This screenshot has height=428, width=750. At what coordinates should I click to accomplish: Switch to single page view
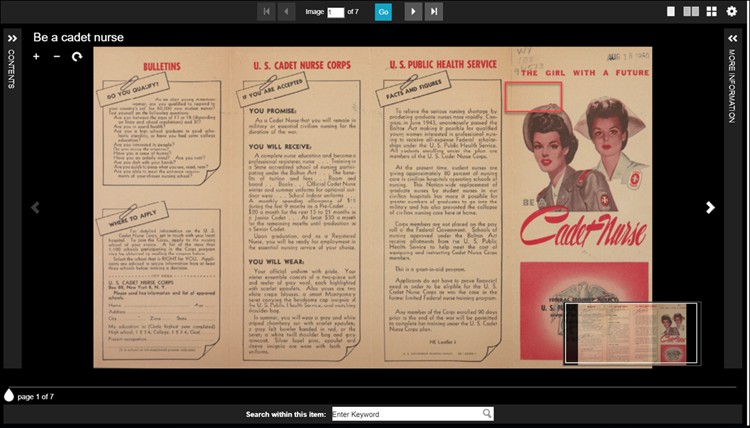click(669, 11)
